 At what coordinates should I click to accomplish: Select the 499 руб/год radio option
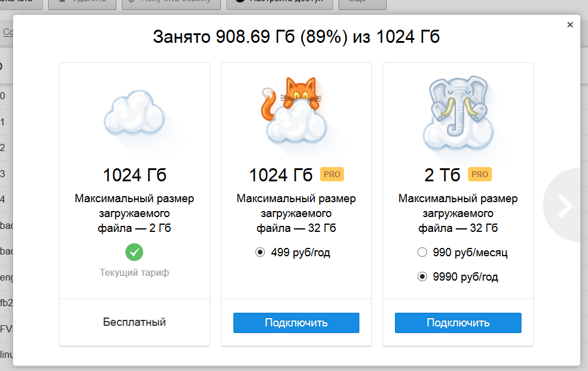260,253
